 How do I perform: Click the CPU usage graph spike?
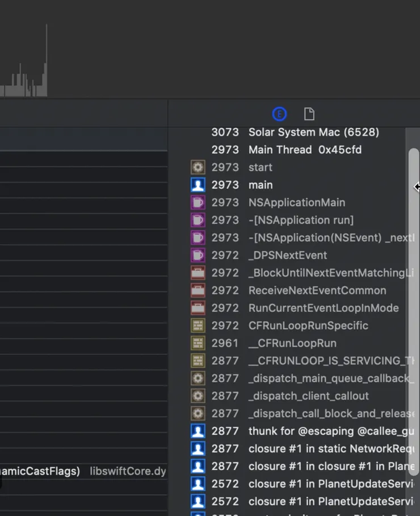46,60
